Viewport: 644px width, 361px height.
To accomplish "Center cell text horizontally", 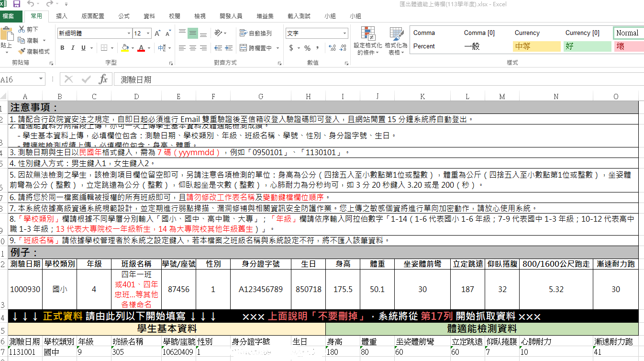I will (x=193, y=48).
